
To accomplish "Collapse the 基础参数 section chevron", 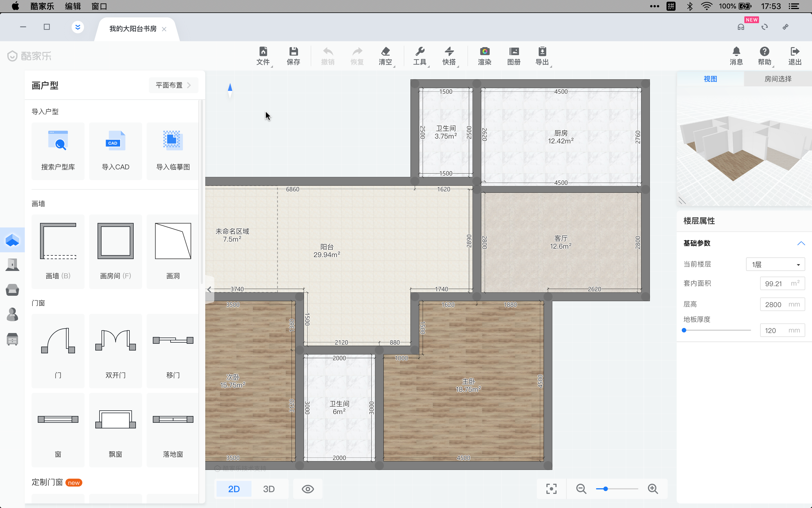I will (801, 243).
